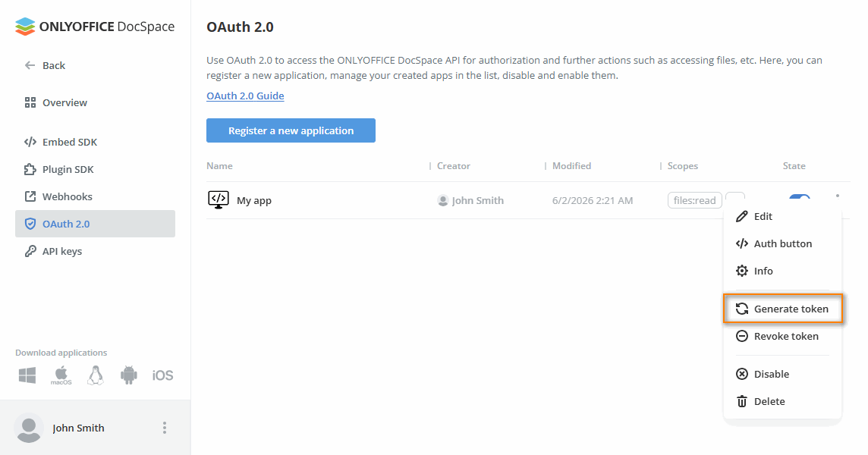The width and height of the screenshot is (868, 455).
Task: Open the OAuth 2.0 Guide link
Action: tap(245, 96)
